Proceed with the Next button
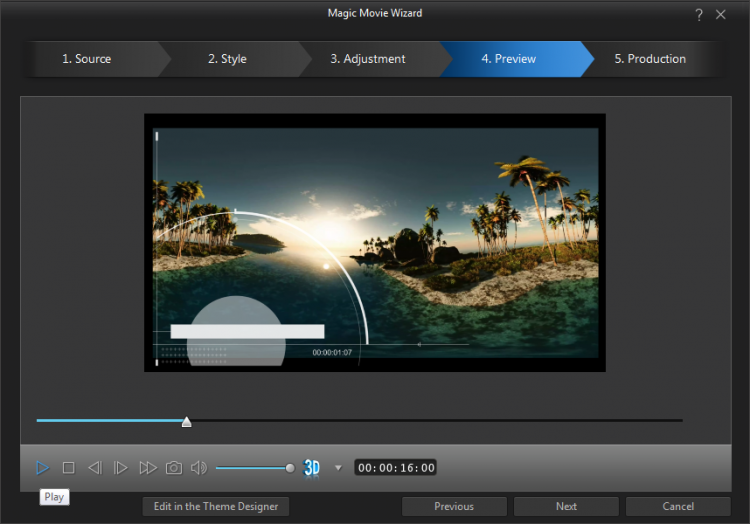750x524 pixels. 566,506
